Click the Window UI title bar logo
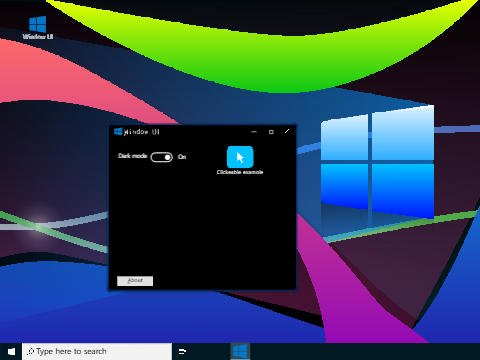Viewport: 480px width, 360px height. 118,131
